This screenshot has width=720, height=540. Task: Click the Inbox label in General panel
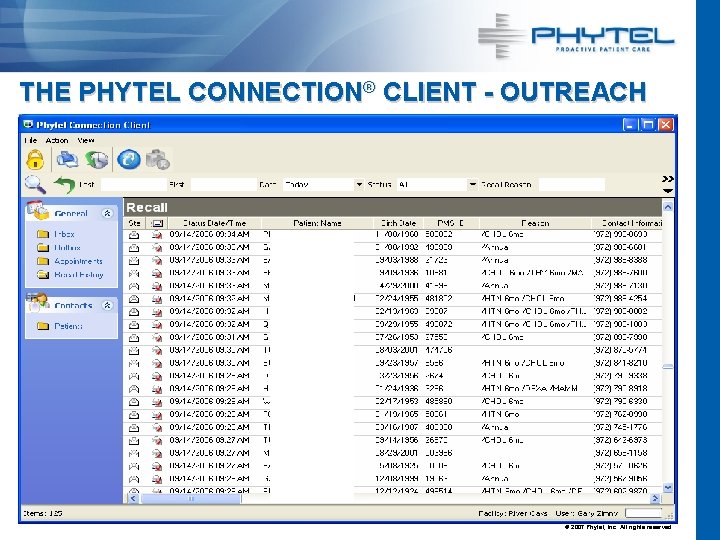(64, 234)
